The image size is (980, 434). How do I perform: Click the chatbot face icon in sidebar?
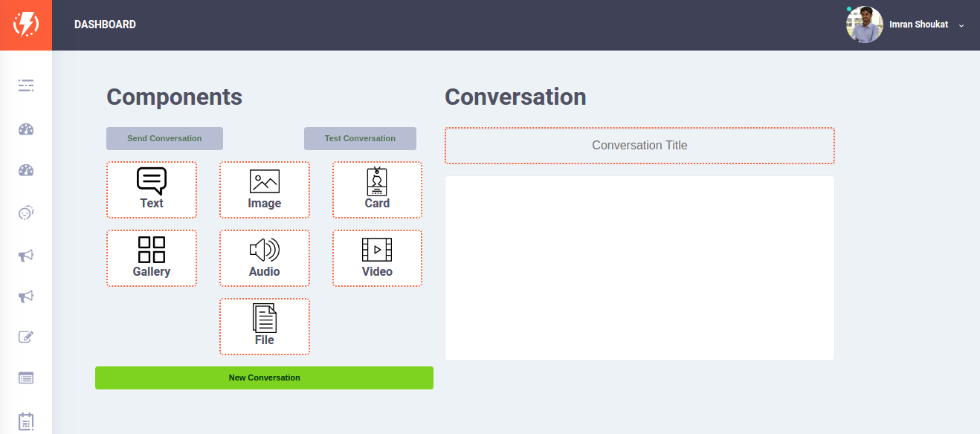click(26, 213)
